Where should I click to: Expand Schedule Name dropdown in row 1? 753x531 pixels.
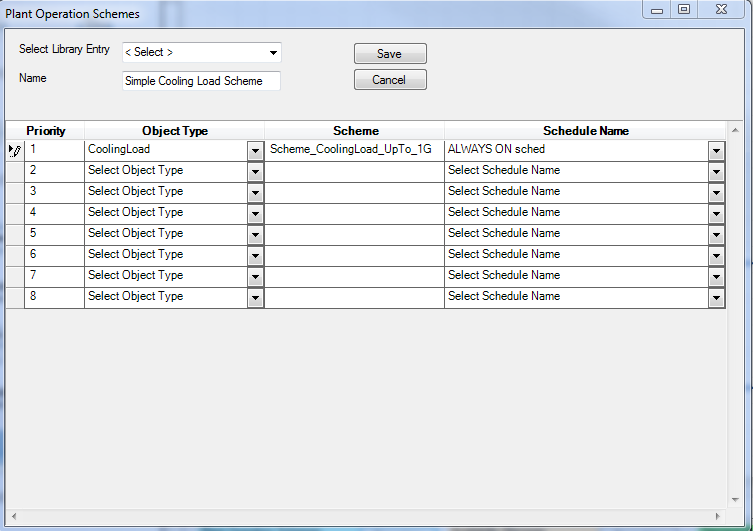(x=716, y=150)
